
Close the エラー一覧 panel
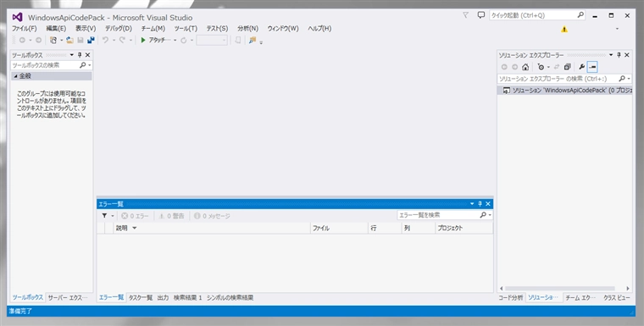coord(488,204)
